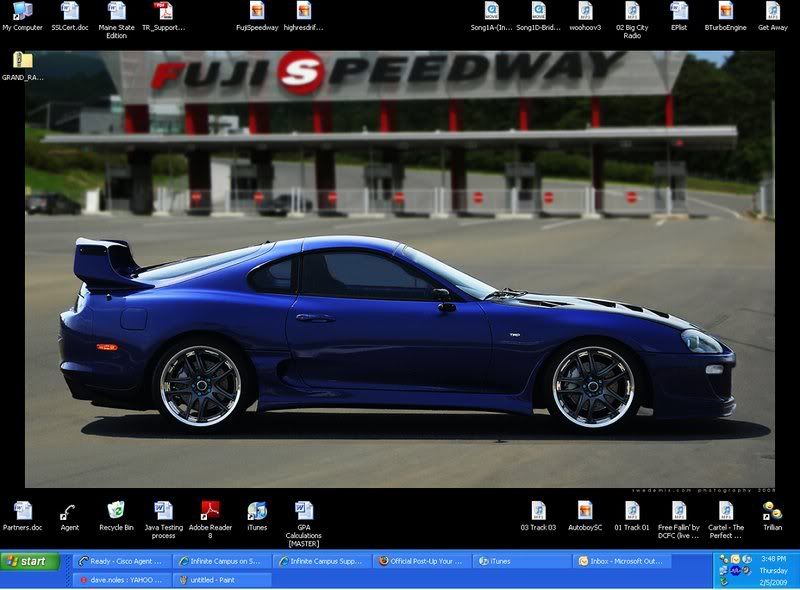
Task: Open the SSLCert.doc document icon
Action: point(69,12)
